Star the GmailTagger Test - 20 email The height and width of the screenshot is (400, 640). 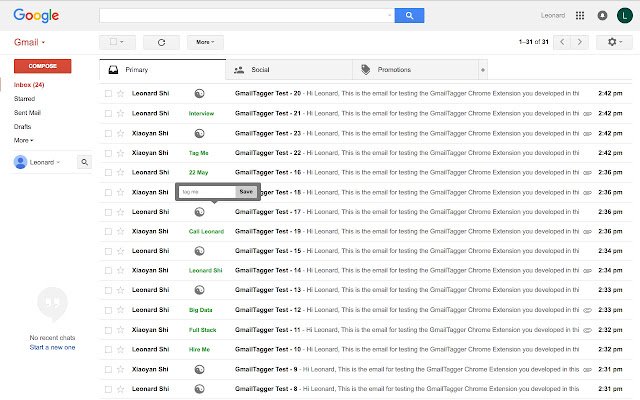120,93
